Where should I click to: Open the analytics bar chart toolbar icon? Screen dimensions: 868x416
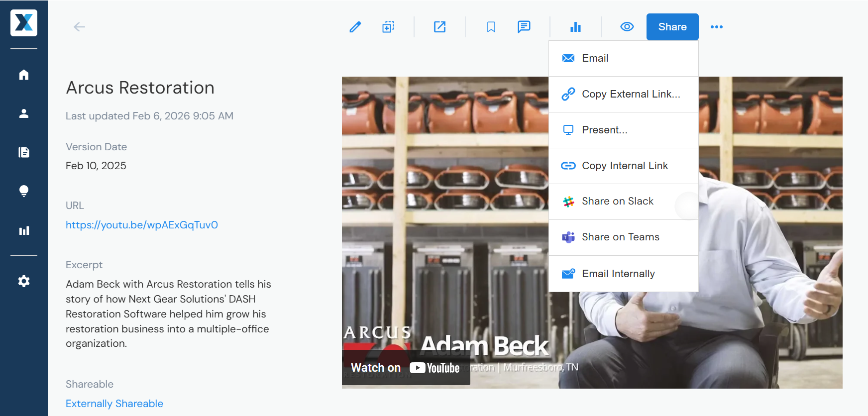(x=576, y=27)
